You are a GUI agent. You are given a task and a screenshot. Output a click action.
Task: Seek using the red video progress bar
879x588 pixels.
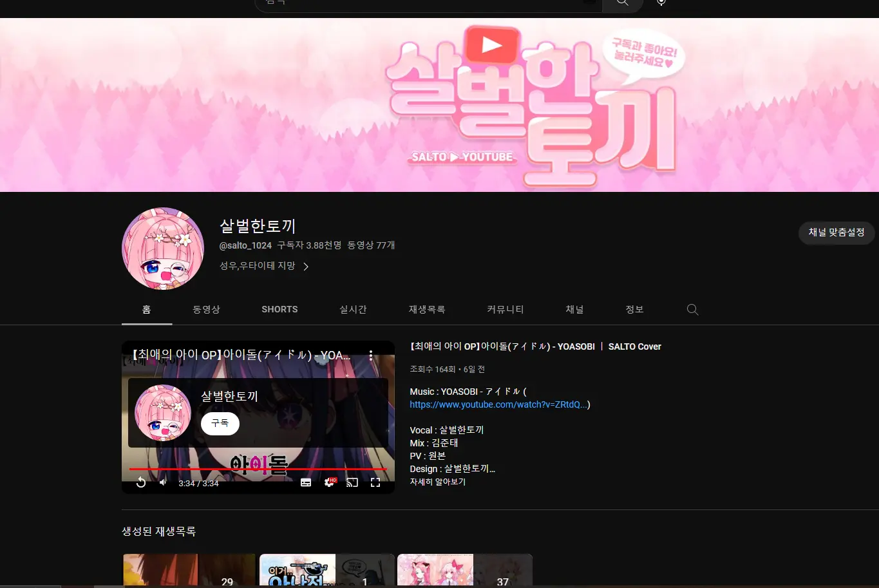(258, 468)
